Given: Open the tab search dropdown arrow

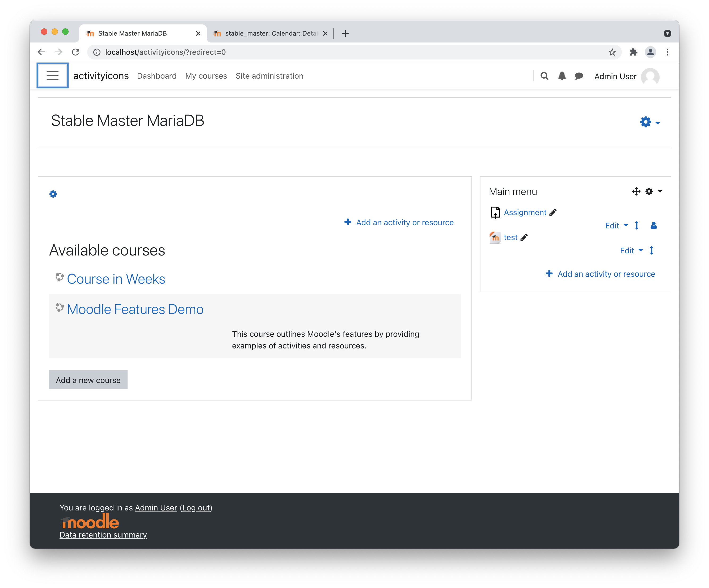Looking at the screenshot, I should [x=667, y=33].
